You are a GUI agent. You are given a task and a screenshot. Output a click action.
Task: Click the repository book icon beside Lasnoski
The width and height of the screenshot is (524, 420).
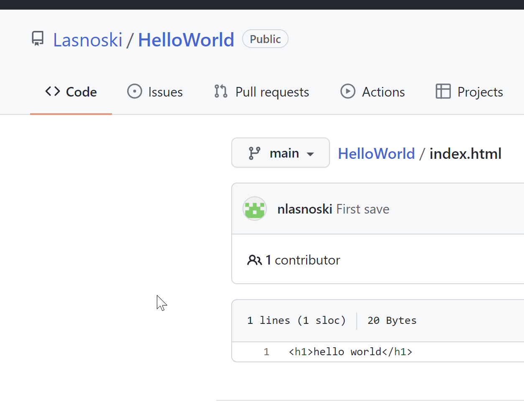38,39
